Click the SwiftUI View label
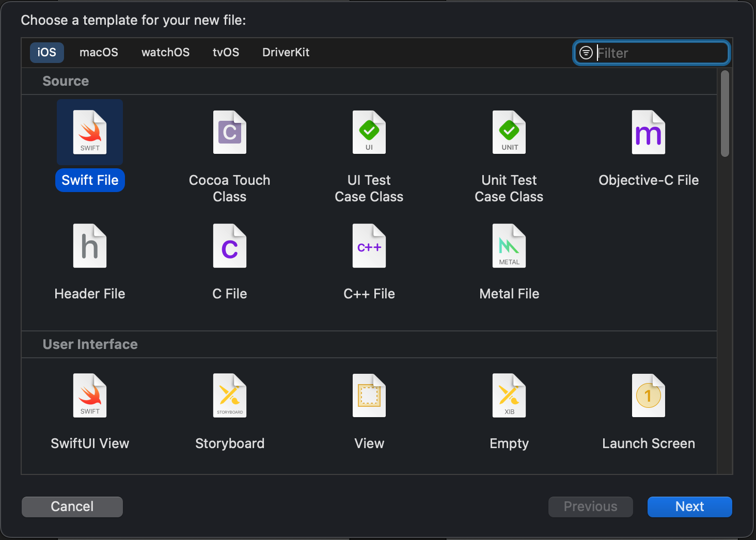Viewport: 756px width, 540px height. pyautogui.click(x=90, y=443)
